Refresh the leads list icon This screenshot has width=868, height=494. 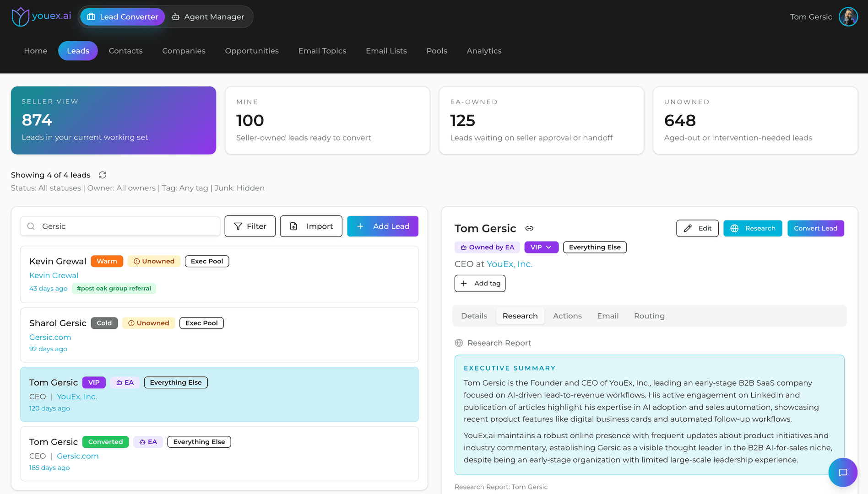point(103,175)
